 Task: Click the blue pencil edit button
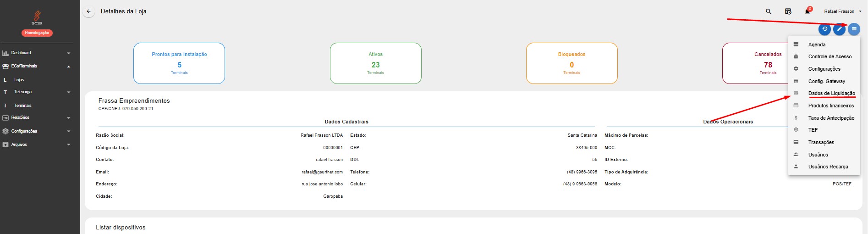pos(839,29)
